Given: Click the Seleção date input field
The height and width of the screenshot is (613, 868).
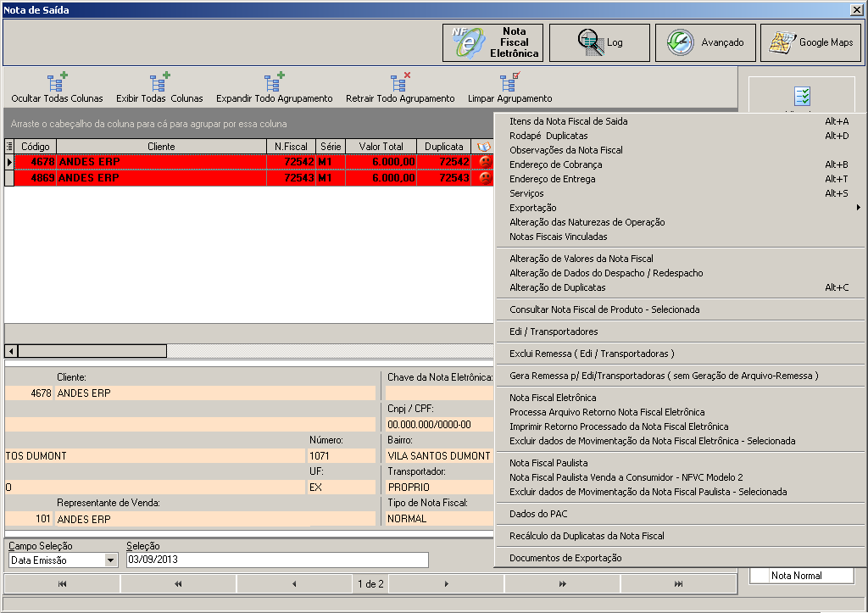Looking at the screenshot, I should click(x=277, y=560).
